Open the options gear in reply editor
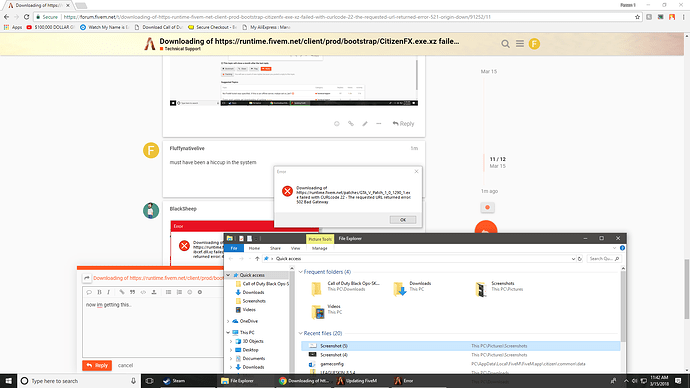The height and width of the screenshot is (388, 690). [200, 292]
